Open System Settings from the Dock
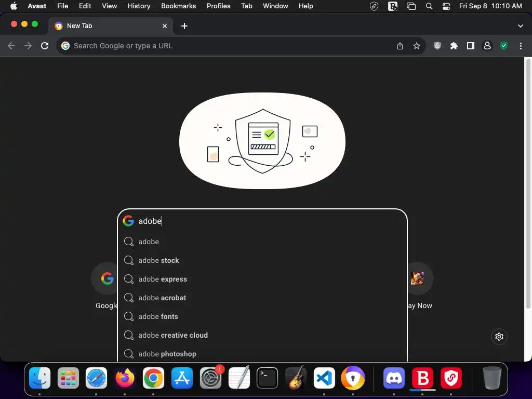This screenshot has width=532, height=399. pyautogui.click(x=210, y=378)
